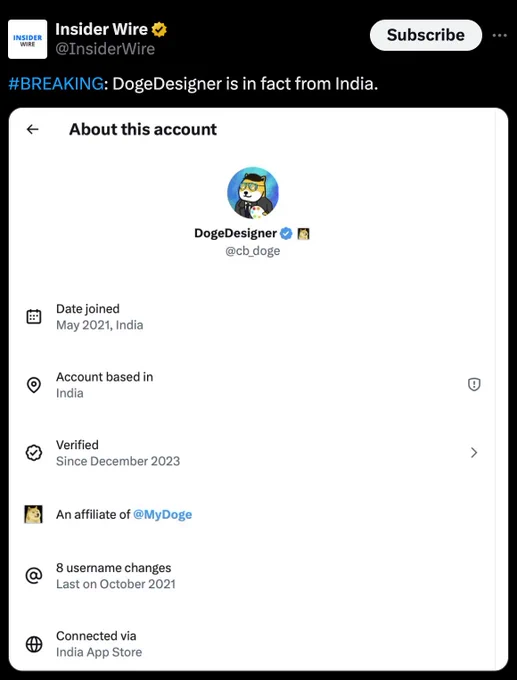Click the shield info icon on Account based in row

pos(474,384)
